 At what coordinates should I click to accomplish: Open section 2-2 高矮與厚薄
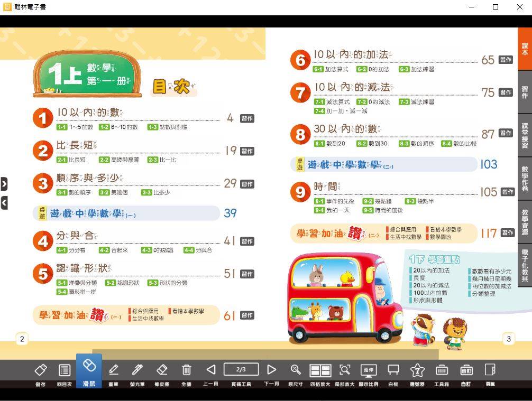119,160
